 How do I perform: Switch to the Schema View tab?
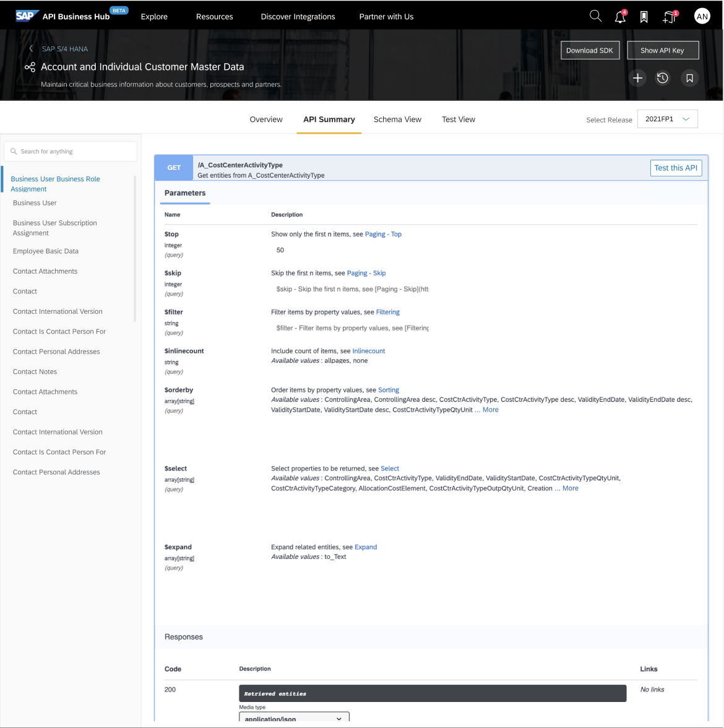(397, 119)
